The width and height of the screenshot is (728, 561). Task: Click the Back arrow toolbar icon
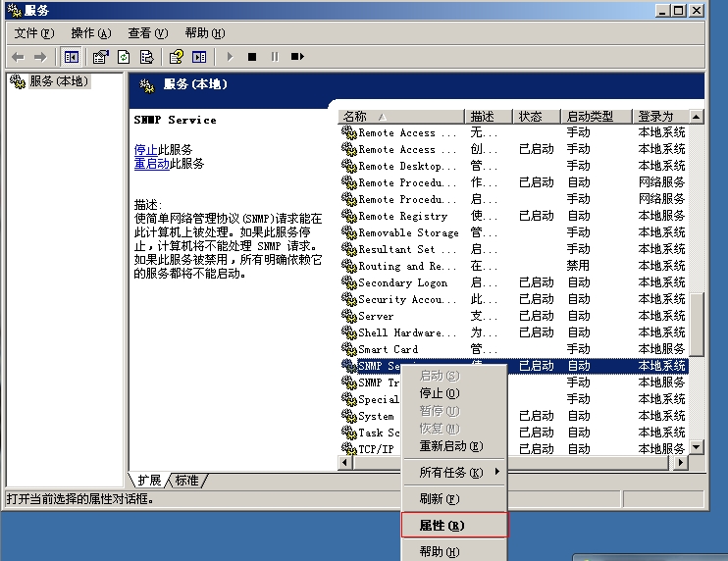18,57
